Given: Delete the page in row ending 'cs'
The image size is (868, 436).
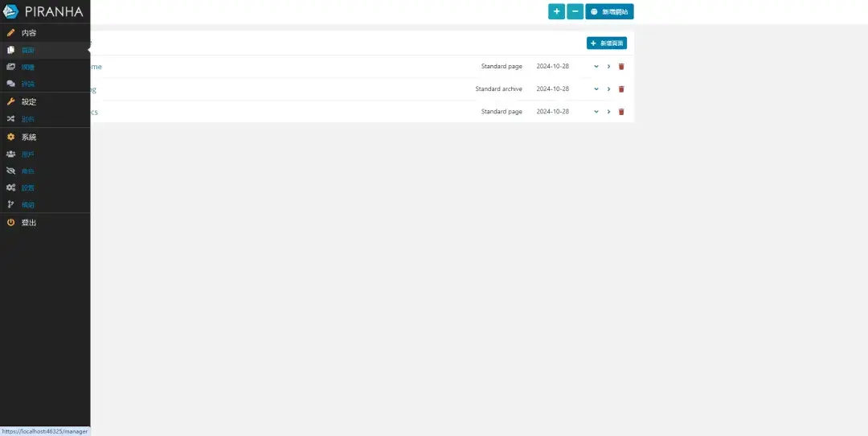Looking at the screenshot, I should 621,111.
